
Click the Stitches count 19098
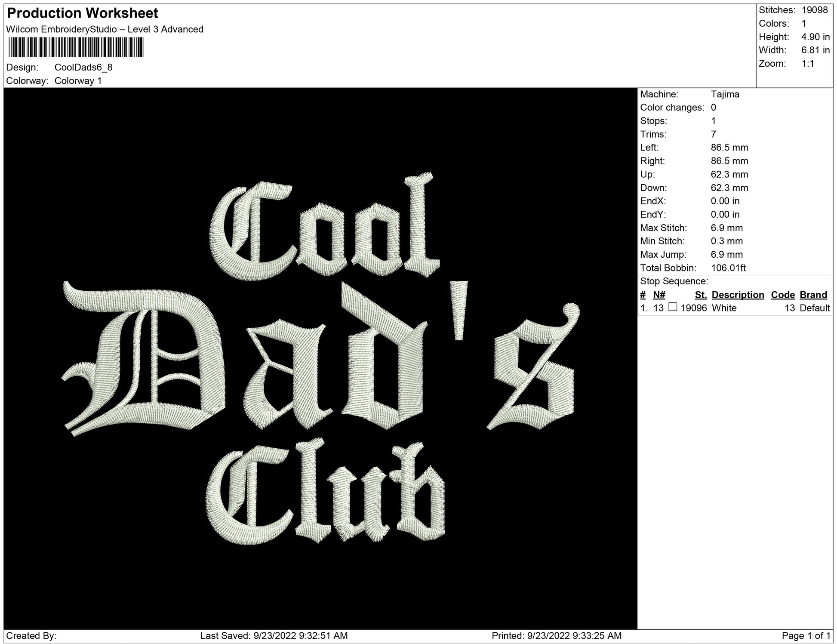pyautogui.click(x=814, y=10)
